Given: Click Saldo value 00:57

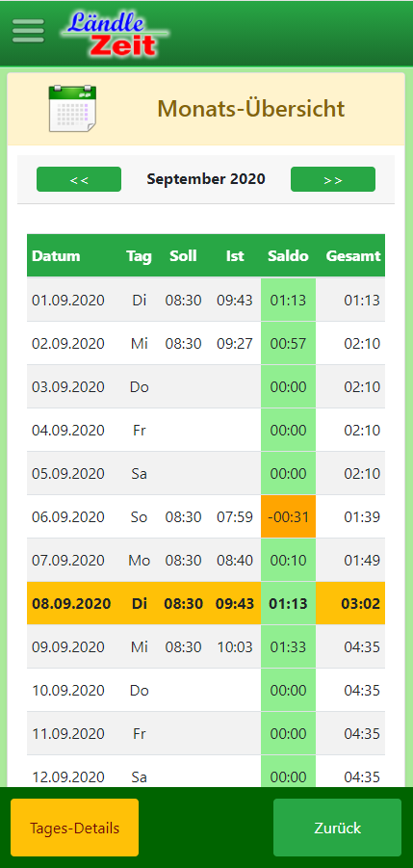Looking at the screenshot, I should coord(288,343).
